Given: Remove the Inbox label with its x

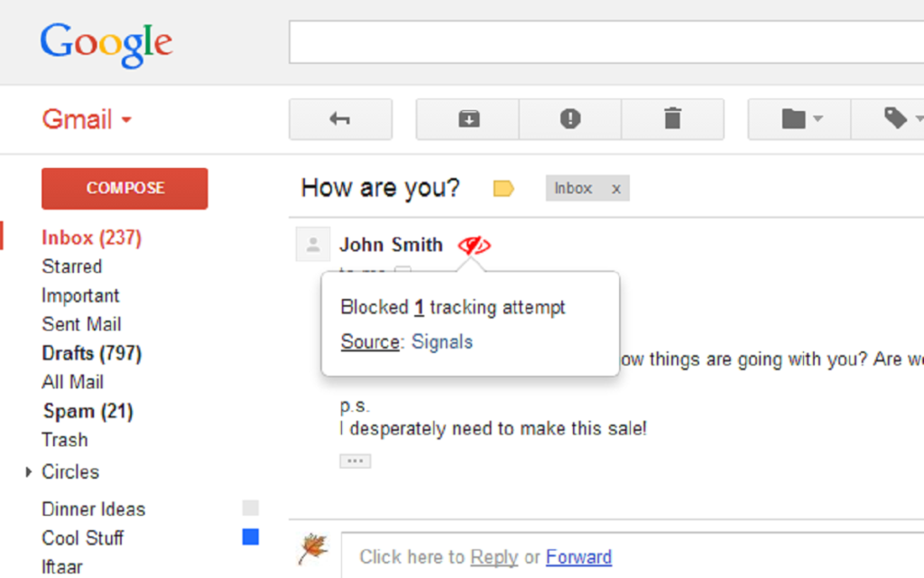Looking at the screenshot, I should click(615, 190).
